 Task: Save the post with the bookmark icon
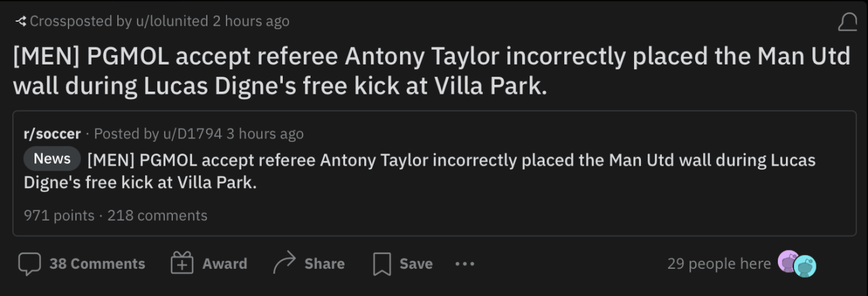point(382,264)
